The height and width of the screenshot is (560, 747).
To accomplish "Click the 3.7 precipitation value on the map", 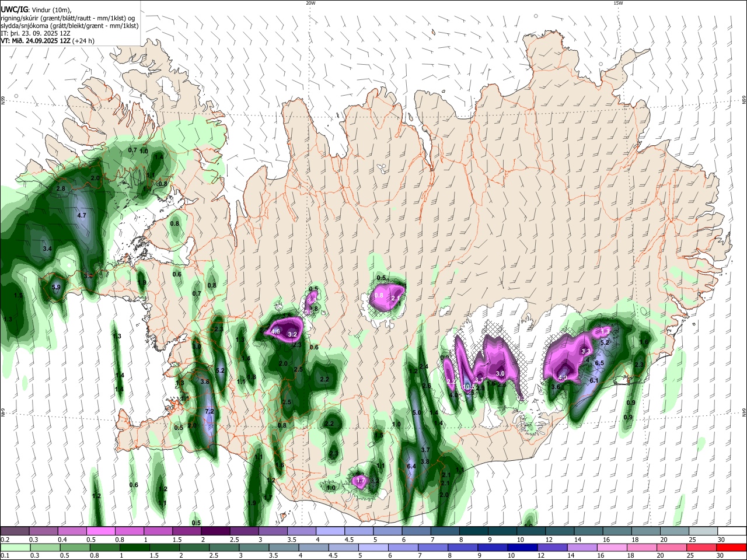I will tap(425, 450).
